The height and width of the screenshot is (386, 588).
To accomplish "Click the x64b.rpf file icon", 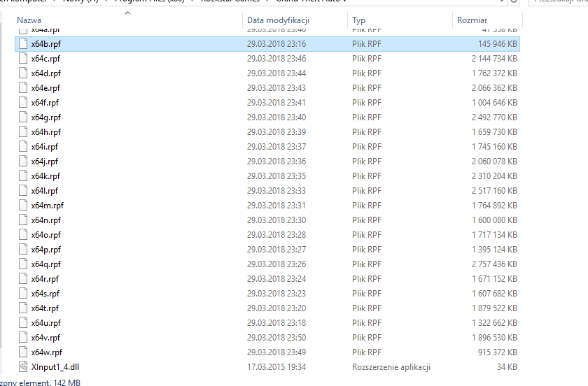I will click(23, 44).
